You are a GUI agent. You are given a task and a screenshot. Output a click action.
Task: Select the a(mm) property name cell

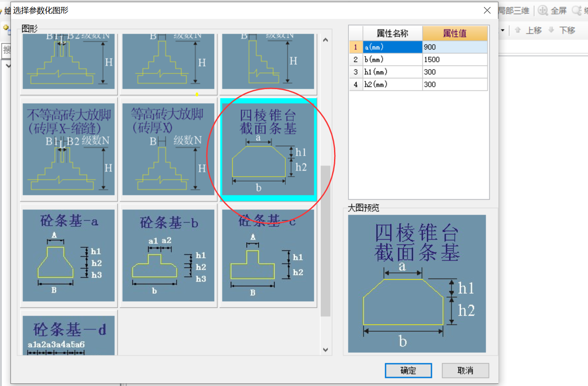393,47
